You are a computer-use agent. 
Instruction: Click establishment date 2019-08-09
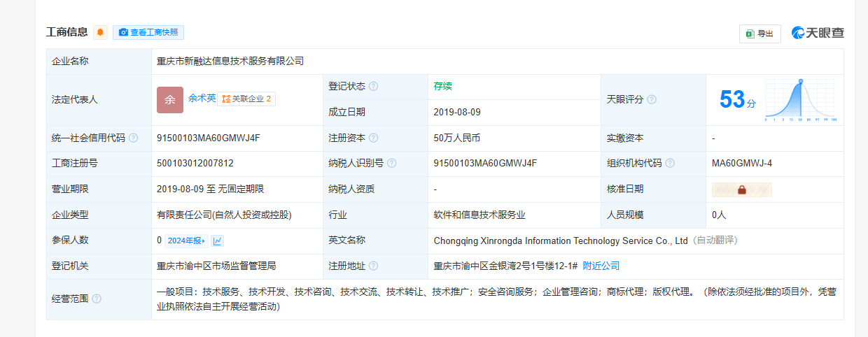[x=457, y=112]
